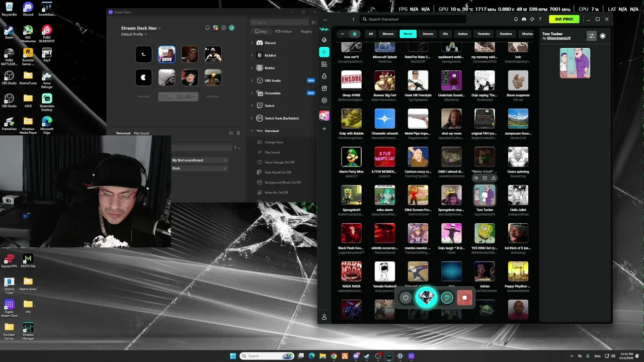This screenshot has width=644, height=362.
Task: Open My first soundboard dropdown
Action: pos(199,160)
